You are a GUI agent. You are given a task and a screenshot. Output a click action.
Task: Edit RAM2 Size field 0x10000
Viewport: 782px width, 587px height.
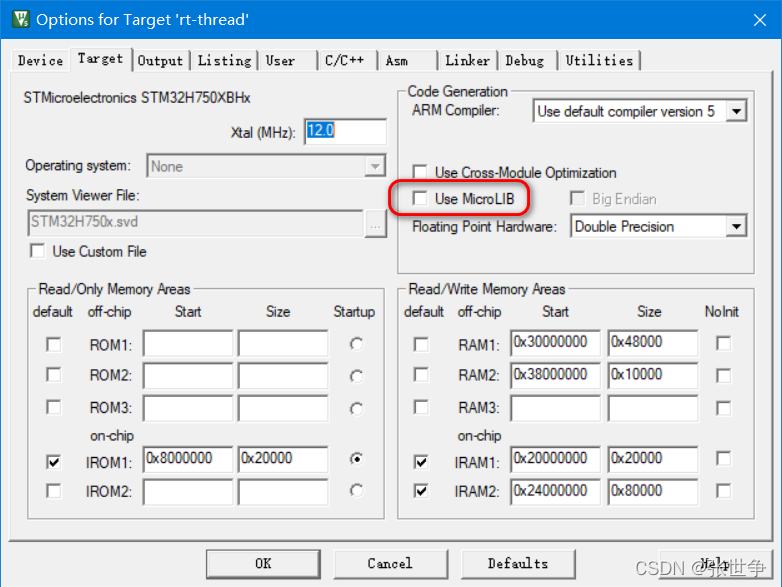pyautogui.click(x=653, y=375)
